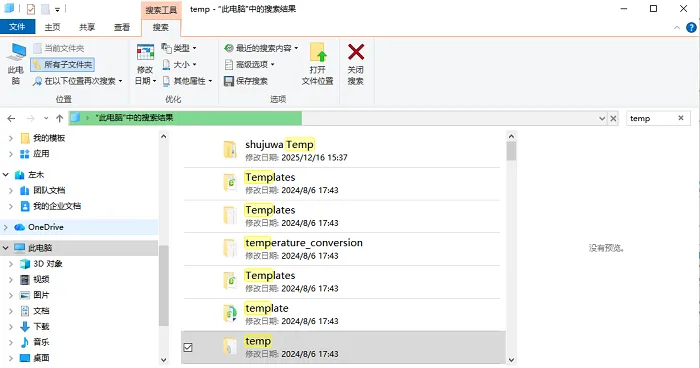Click the help question mark icon

coord(691,27)
